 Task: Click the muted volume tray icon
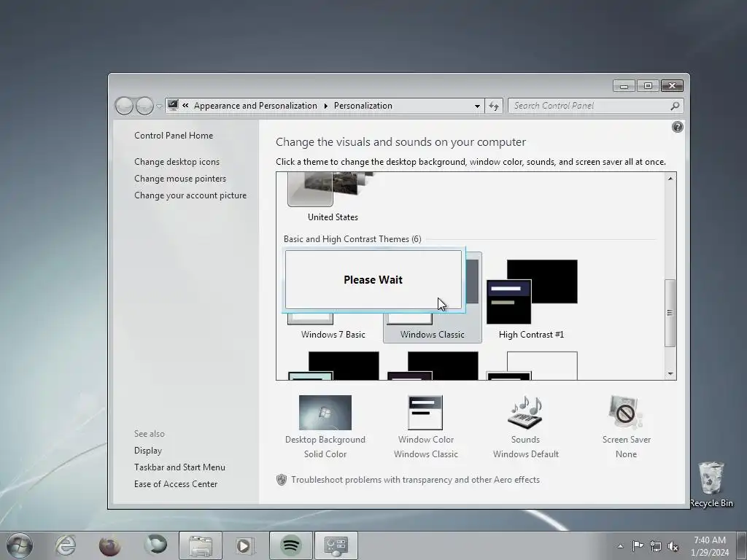coord(673,546)
